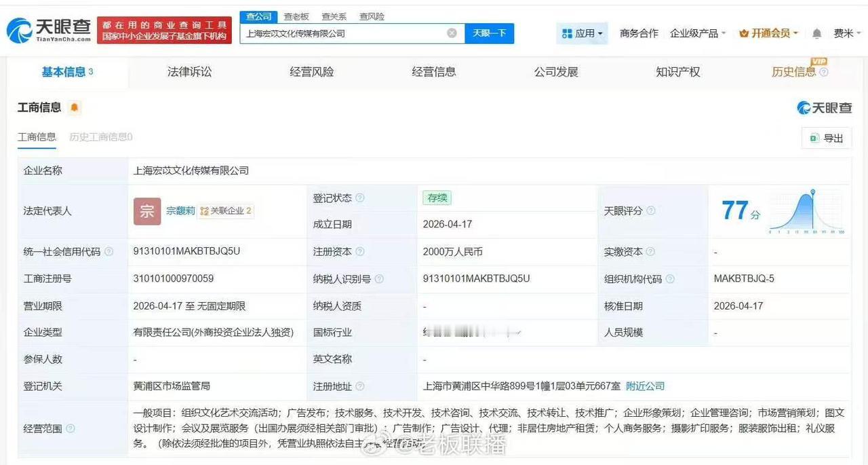The width and height of the screenshot is (868, 465).
Task: Open the 附近公司 link
Action: pos(645,386)
